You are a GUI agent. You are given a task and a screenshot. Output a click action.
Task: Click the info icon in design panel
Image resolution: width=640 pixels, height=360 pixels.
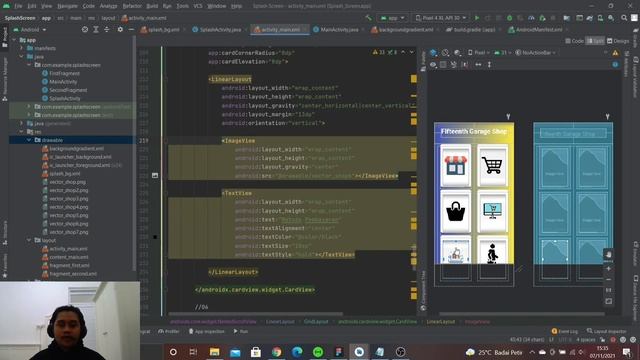click(615, 64)
